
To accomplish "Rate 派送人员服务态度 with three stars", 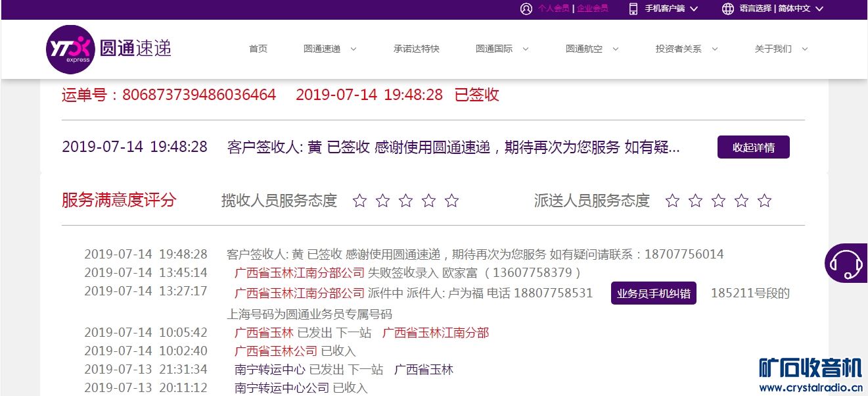I will coord(718,201).
